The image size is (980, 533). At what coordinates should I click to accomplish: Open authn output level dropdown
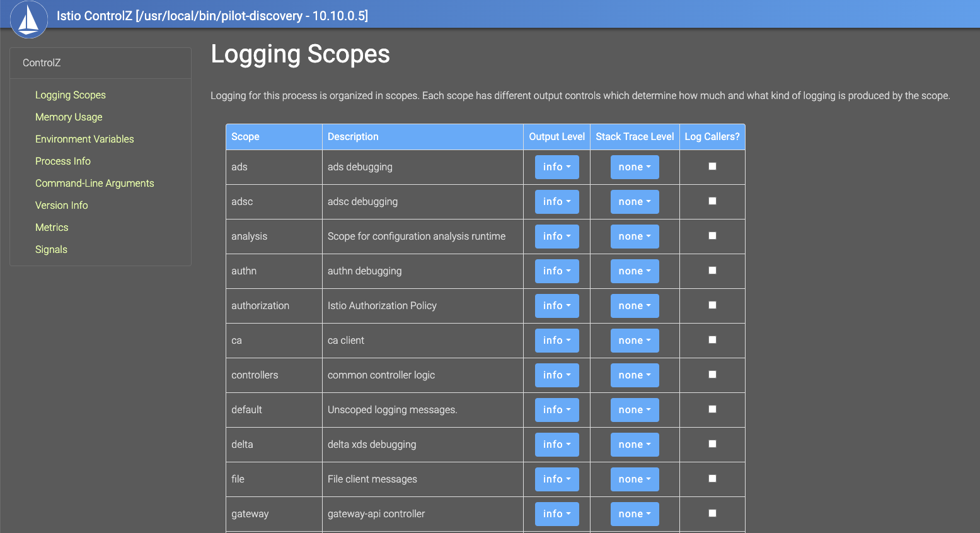click(556, 271)
